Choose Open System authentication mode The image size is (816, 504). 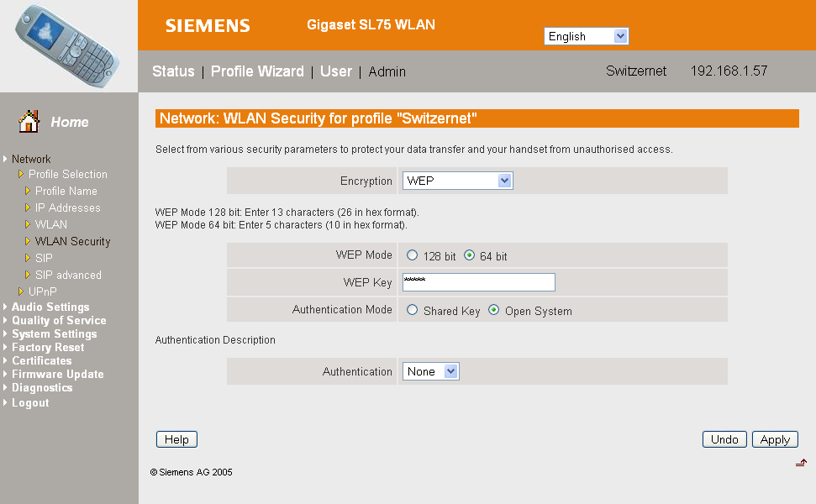pyautogui.click(x=493, y=310)
